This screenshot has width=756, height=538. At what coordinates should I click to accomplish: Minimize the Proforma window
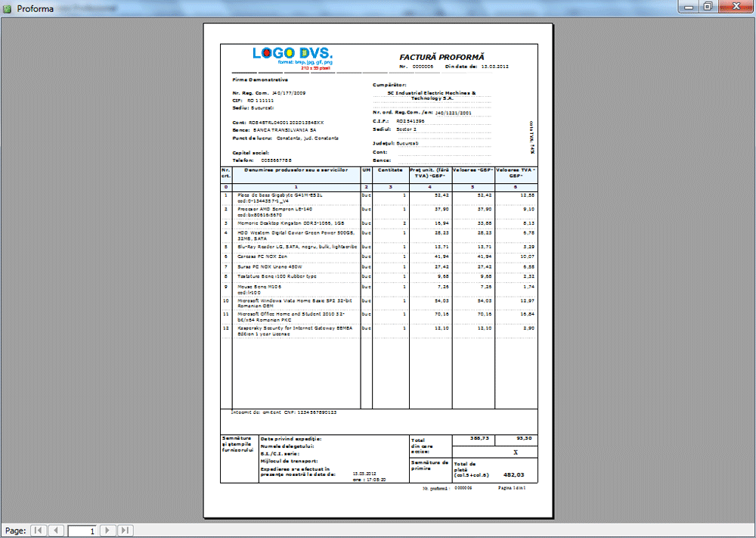pos(689,7)
